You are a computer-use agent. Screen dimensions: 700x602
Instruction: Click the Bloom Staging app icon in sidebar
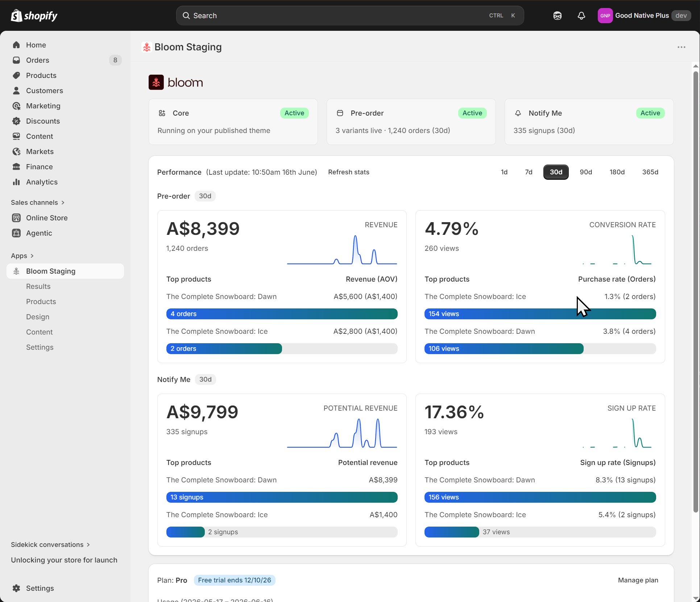pyautogui.click(x=16, y=271)
